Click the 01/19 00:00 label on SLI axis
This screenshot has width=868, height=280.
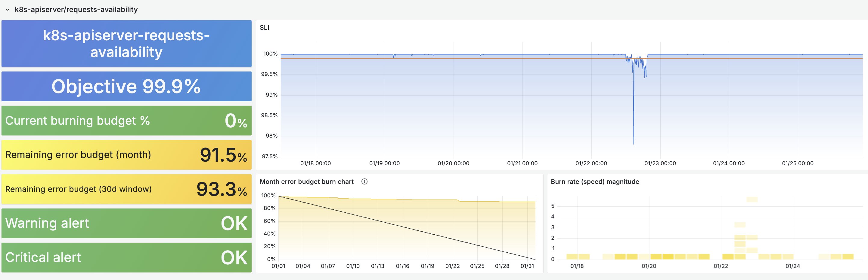click(x=384, y=163)
